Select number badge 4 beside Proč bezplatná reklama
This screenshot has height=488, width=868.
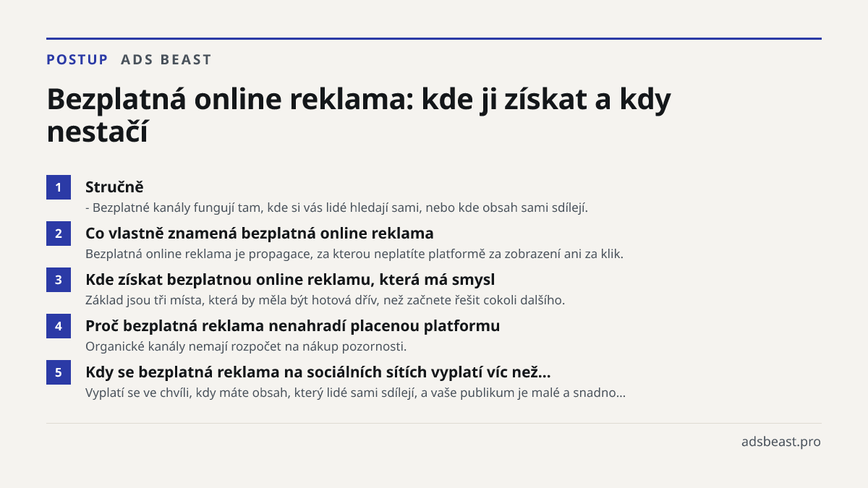(59, 326)
